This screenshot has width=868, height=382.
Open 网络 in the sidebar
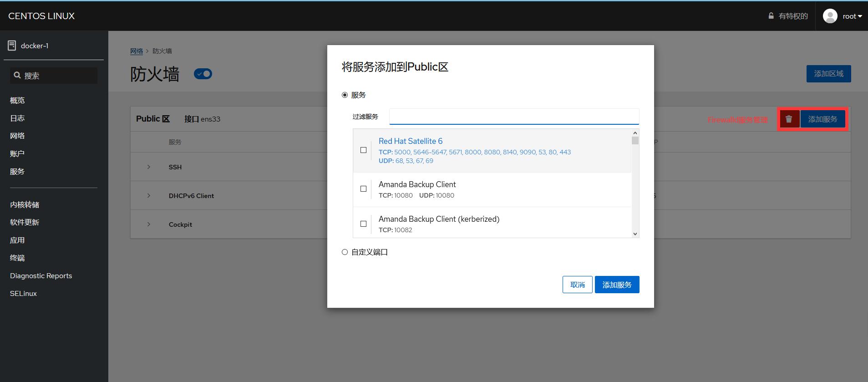tap(17, 136)
